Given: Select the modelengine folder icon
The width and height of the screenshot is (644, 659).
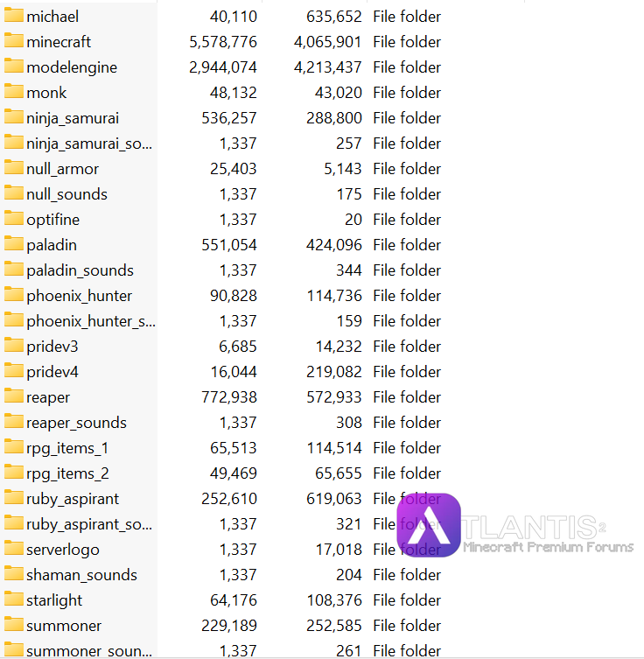Looking at the screenshot, I should click(14, 66).
